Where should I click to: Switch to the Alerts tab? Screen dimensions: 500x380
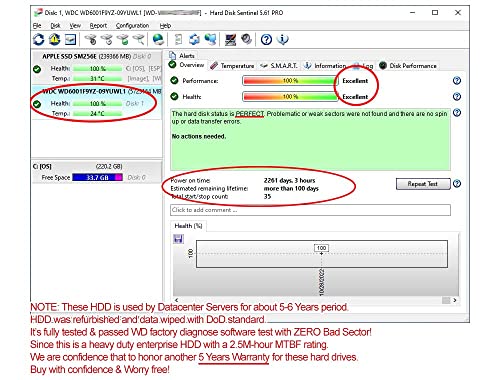click(x=182, y=56)
